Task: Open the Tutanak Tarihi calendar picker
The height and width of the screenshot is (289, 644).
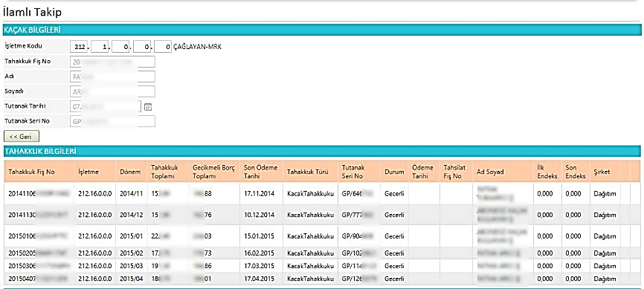Action: (148, 107)
